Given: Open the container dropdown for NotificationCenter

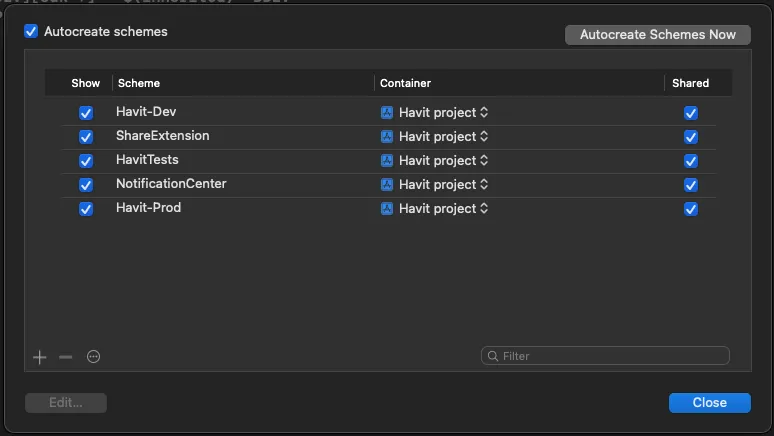Looking at the screenshot, I should pyautogui.click(x=484, y=185).
